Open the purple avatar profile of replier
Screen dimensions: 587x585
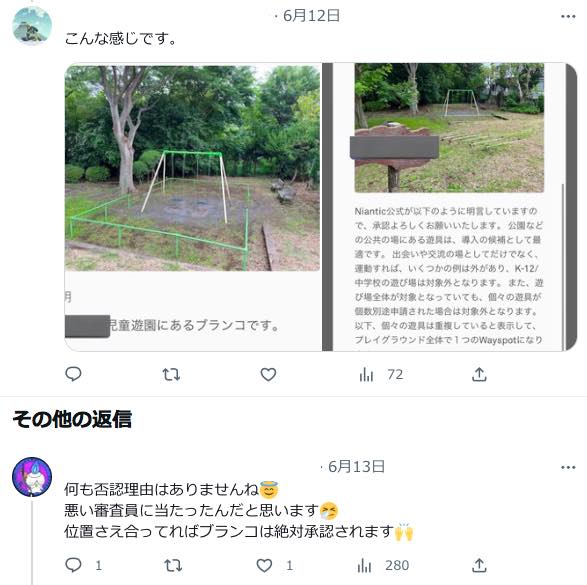(32, 476)
